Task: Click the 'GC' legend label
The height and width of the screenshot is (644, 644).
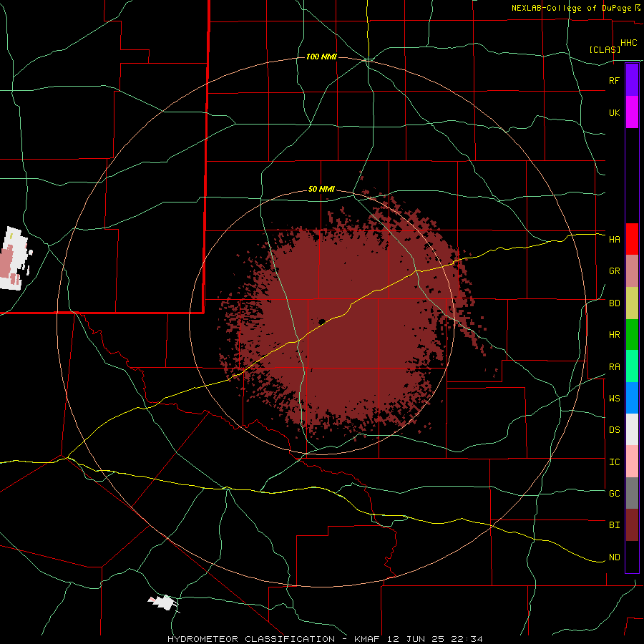Action: tap(614, 493)
